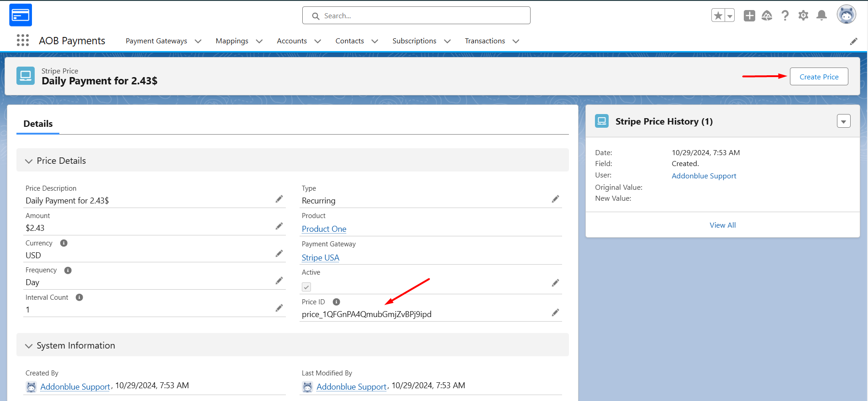Click the AOB Payments app logo
This screenshot has width=868, height=401.
(21, 15)
